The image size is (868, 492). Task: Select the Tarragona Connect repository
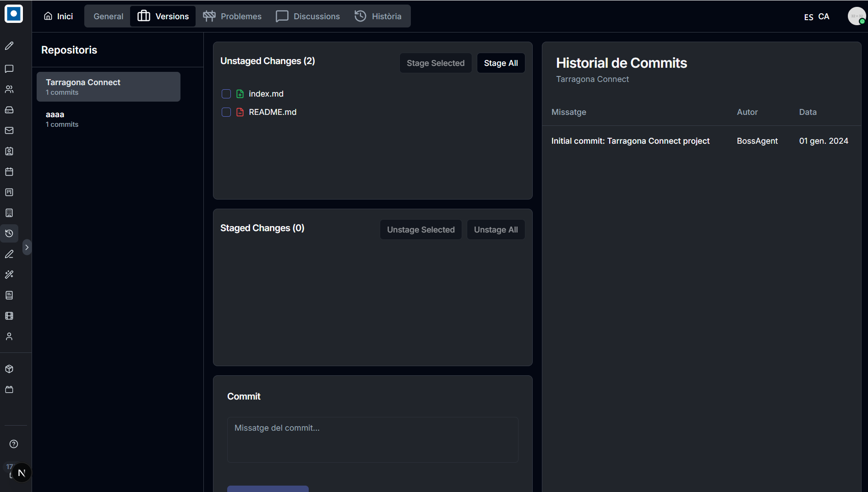coord(109,87)
